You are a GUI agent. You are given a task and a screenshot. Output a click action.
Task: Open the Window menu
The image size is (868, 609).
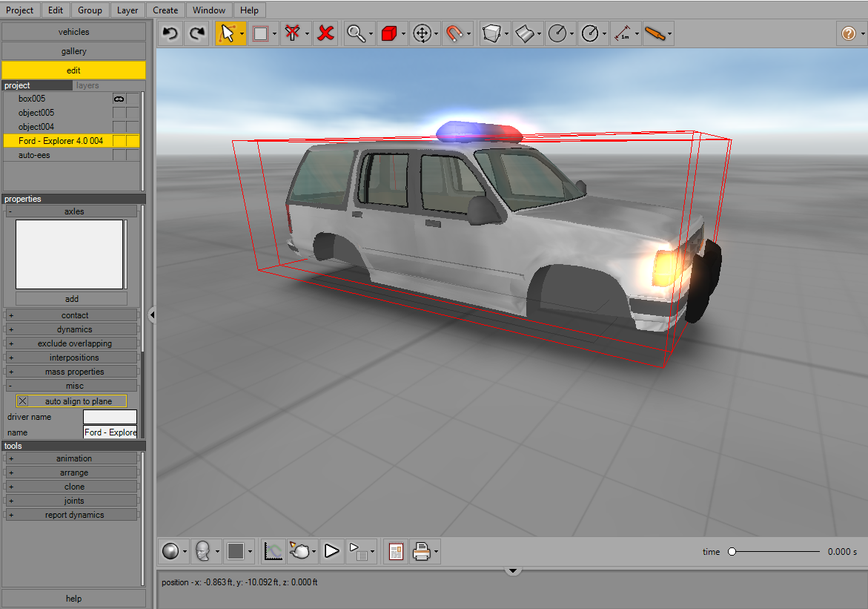point(209,10)
